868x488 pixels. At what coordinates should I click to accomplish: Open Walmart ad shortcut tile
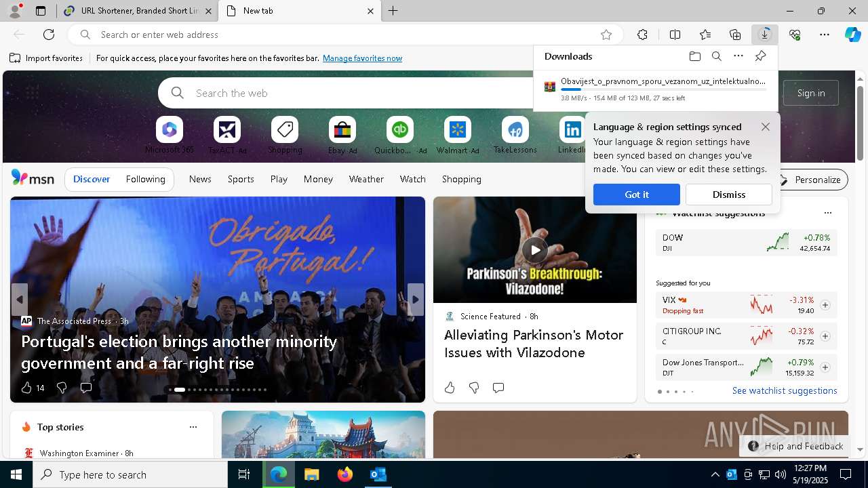[x=458, y=136]
